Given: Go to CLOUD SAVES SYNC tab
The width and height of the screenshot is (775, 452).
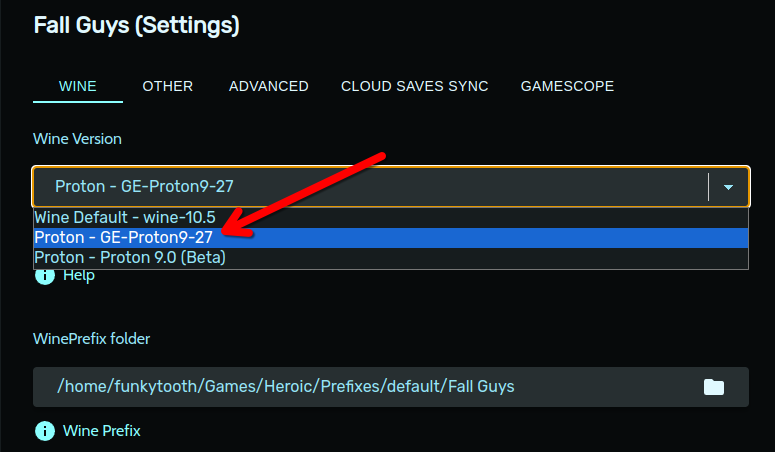Looking at the screenshot, I should 414,86.
